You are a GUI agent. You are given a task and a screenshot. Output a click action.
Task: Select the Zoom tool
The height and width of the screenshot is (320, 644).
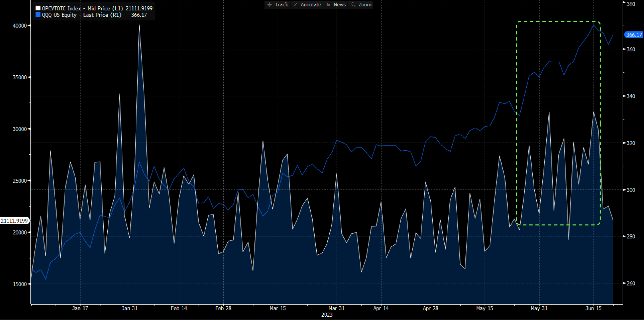[x=361, y=5]
